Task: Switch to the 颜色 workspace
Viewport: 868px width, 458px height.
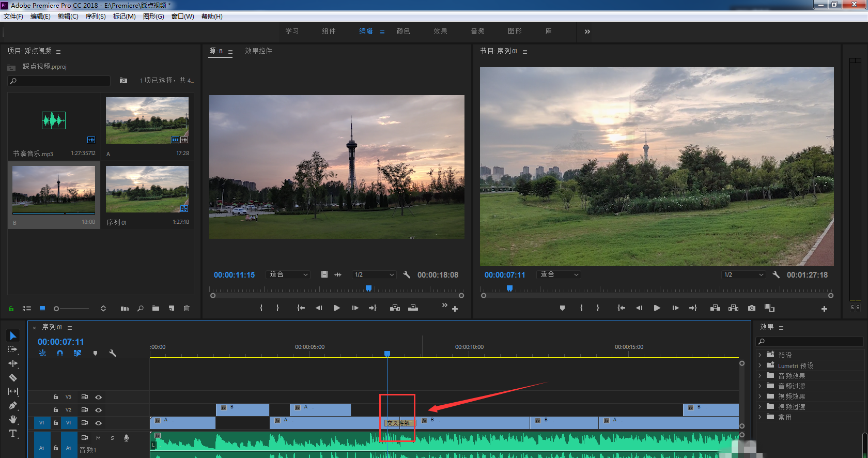Action: click(403, 32)
